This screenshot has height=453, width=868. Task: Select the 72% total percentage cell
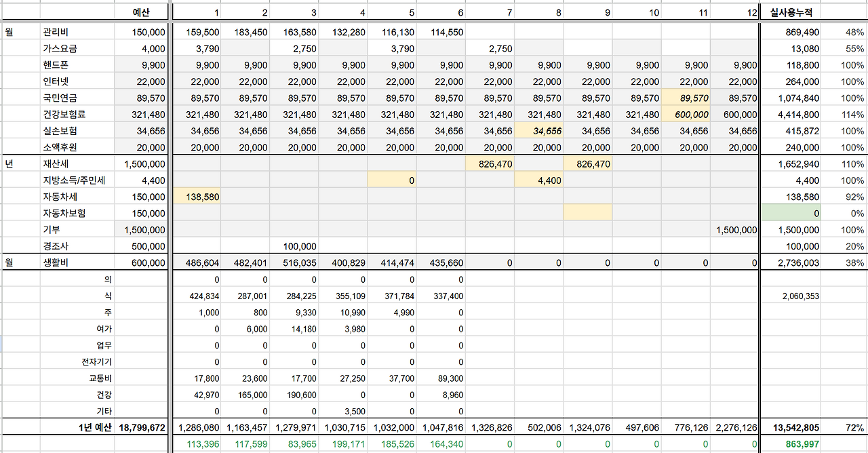click(844, 427)
